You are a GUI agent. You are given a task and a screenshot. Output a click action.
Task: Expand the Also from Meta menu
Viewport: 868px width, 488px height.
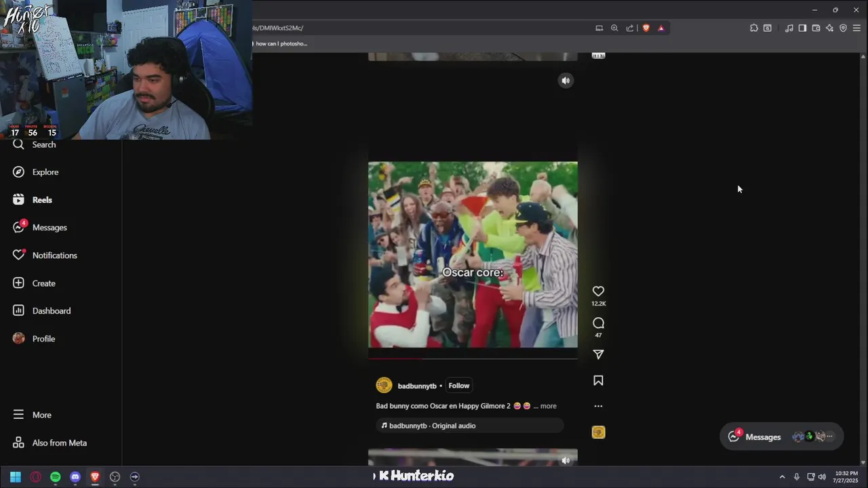[50, 443]
